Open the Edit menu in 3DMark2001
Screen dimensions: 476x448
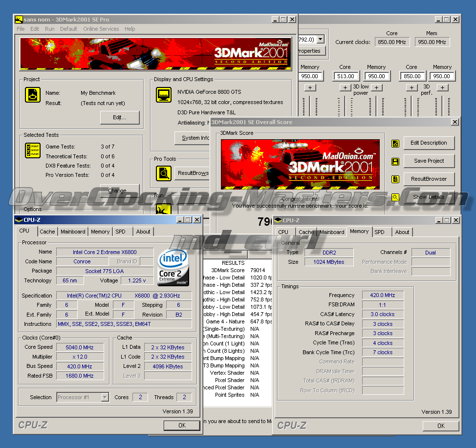tap(35, 29)
